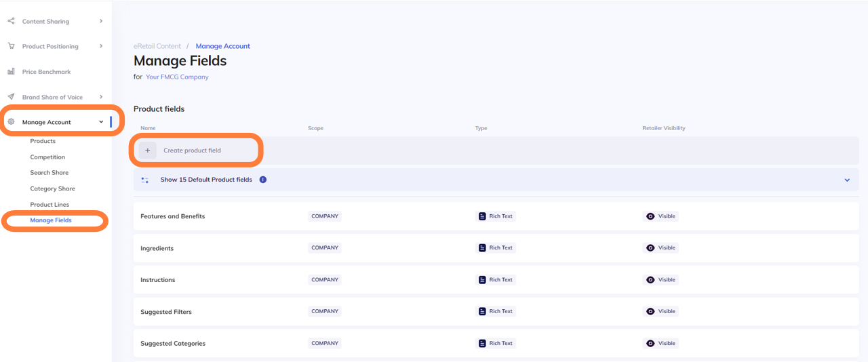Toggle Suggested Categories visibility eye

tap(650, 344)
